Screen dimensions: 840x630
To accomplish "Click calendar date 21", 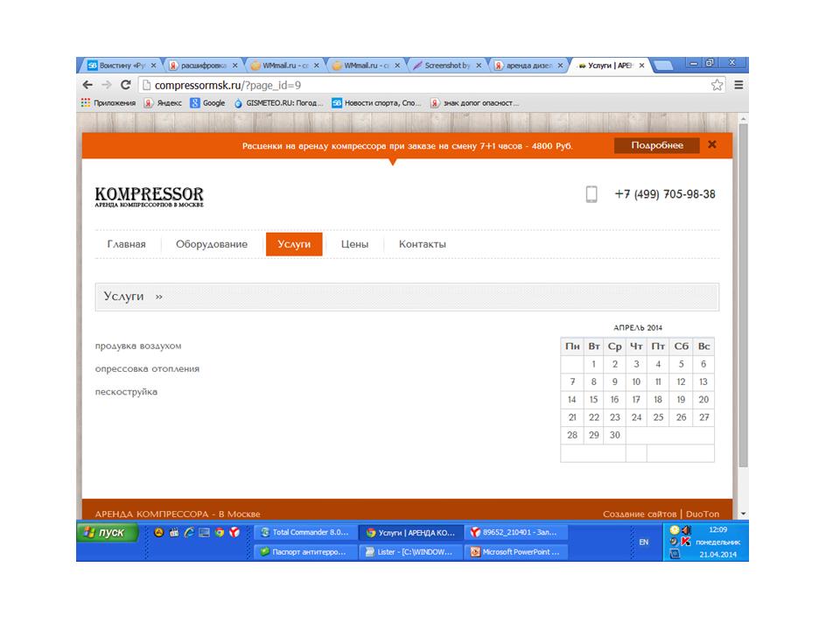I will (x=572, y=417).
